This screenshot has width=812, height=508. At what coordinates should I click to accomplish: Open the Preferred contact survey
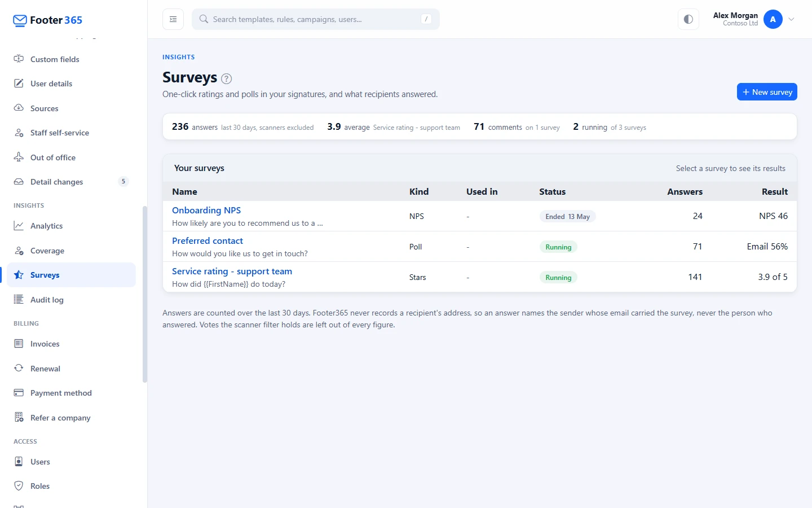pyautogui.click(x=208, y=240)
